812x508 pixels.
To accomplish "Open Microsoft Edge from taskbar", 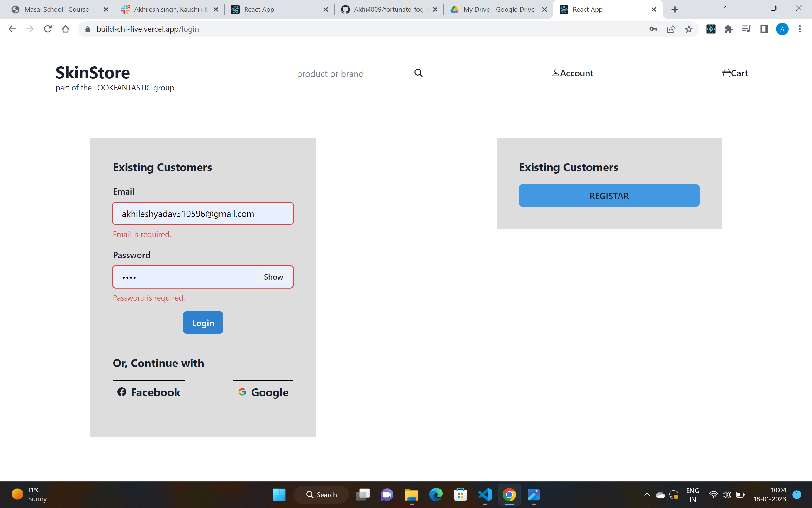I will click(x=436, y=495).
